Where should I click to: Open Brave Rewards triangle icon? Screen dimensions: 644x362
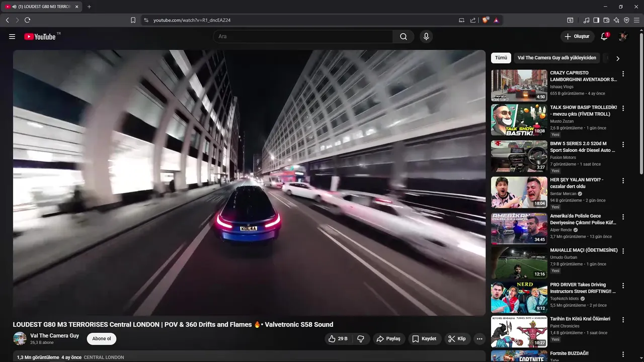[x=496, y=20]
